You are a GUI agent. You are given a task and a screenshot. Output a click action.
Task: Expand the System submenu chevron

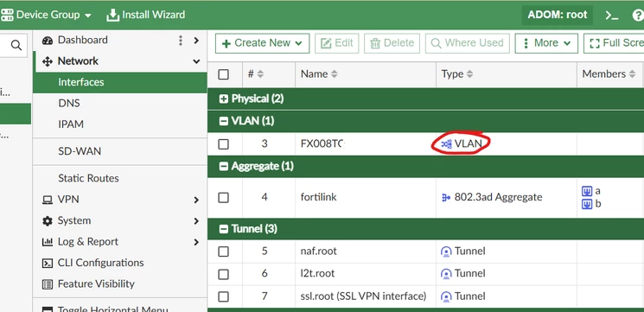[x=196, y=221]
